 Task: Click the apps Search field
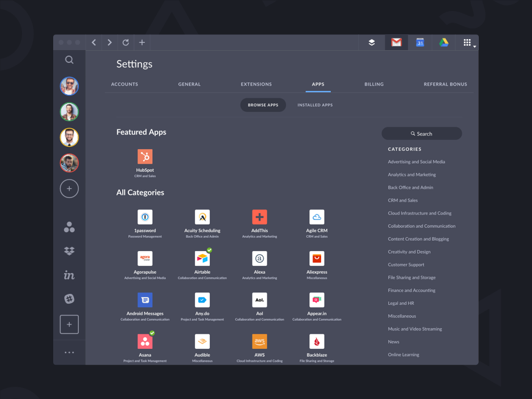click(x=421, y=134)
